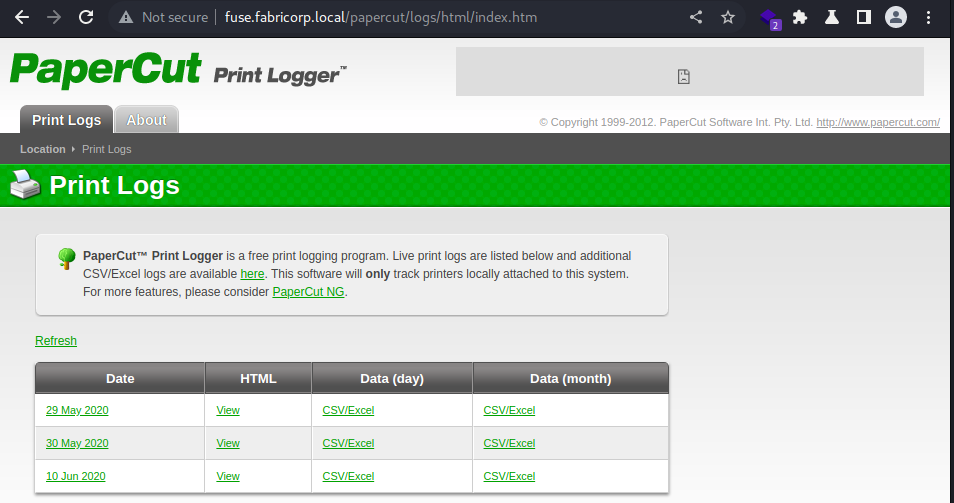The width and height of the screenshot is (954, 503).
Task: Click the Chrome Labs flask icon
Action: click(832, 17)
